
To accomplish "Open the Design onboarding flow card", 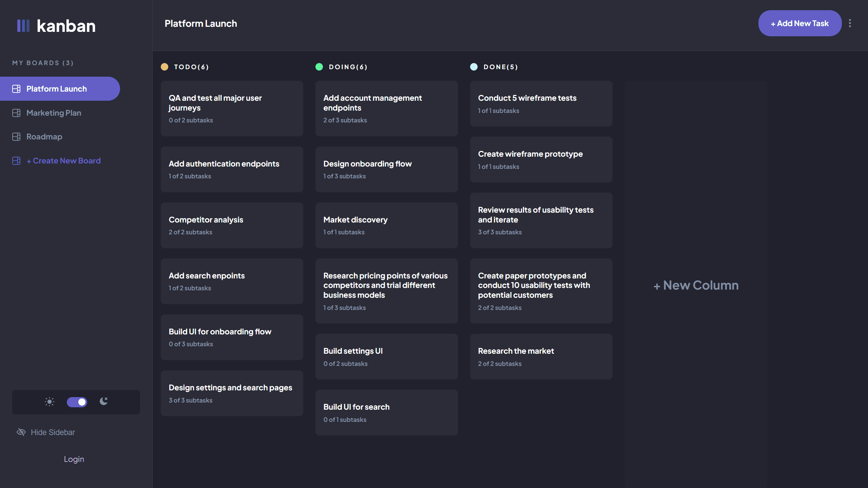I will click(387, 170).
